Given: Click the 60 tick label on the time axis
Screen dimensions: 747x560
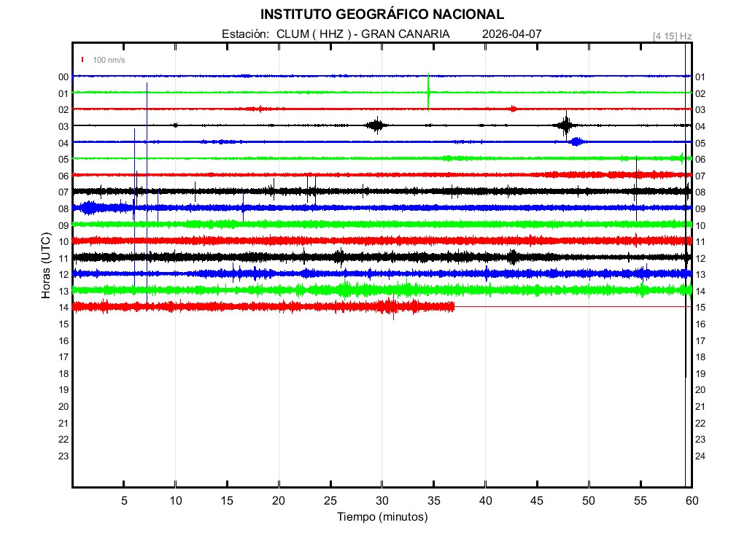Looking at the screenshot, I should (x=691, y=501).
